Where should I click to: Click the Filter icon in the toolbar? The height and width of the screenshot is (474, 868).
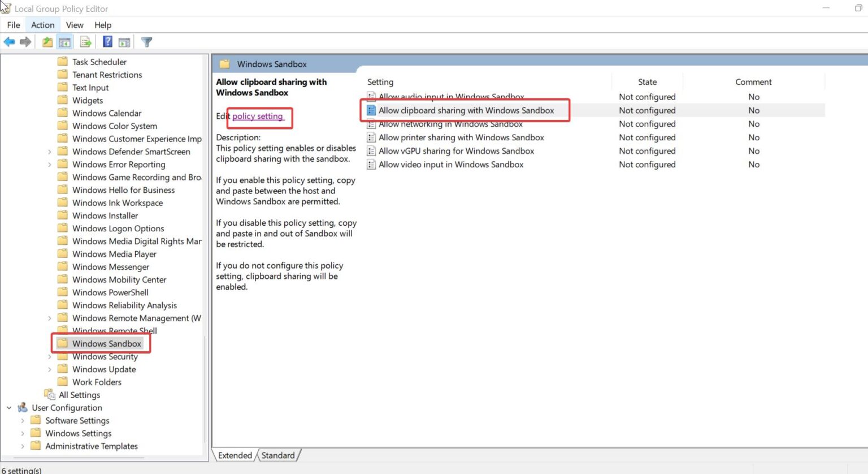click(146, 41)
